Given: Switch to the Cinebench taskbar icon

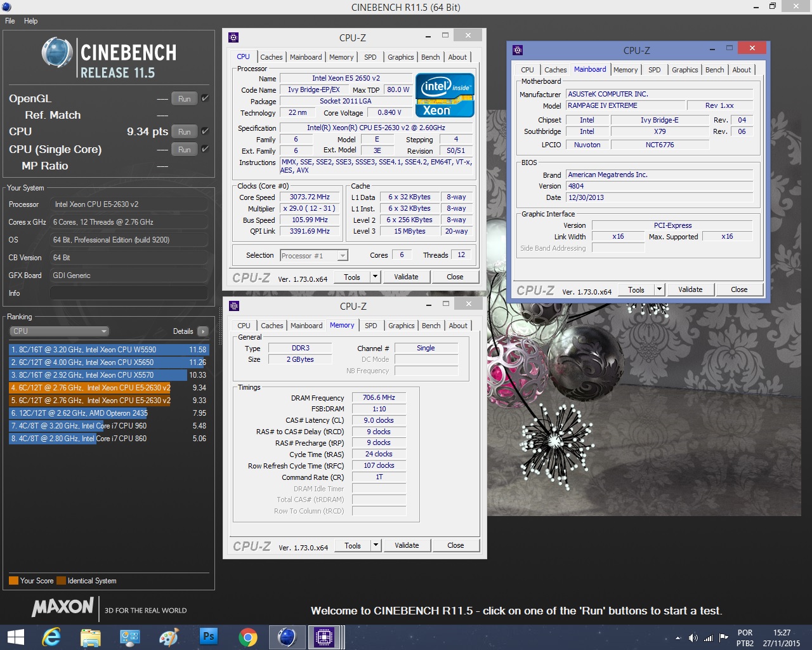Looking at the screenshot, I should coord(287,637).
